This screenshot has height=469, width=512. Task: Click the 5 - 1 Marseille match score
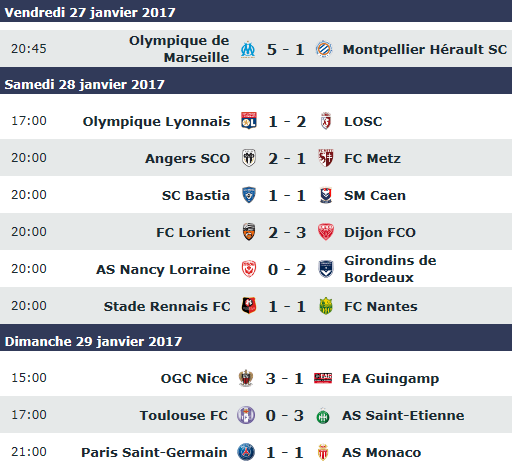(286, 50)
